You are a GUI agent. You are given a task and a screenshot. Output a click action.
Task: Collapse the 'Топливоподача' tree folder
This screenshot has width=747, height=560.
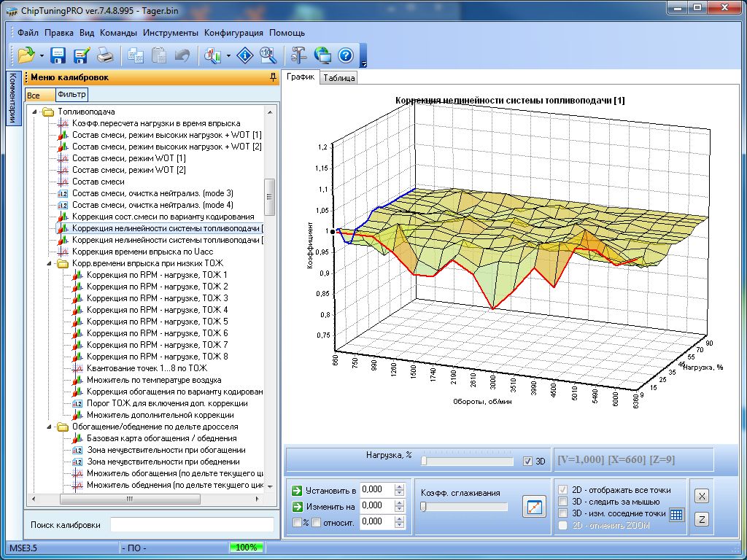tap(34, 112)
